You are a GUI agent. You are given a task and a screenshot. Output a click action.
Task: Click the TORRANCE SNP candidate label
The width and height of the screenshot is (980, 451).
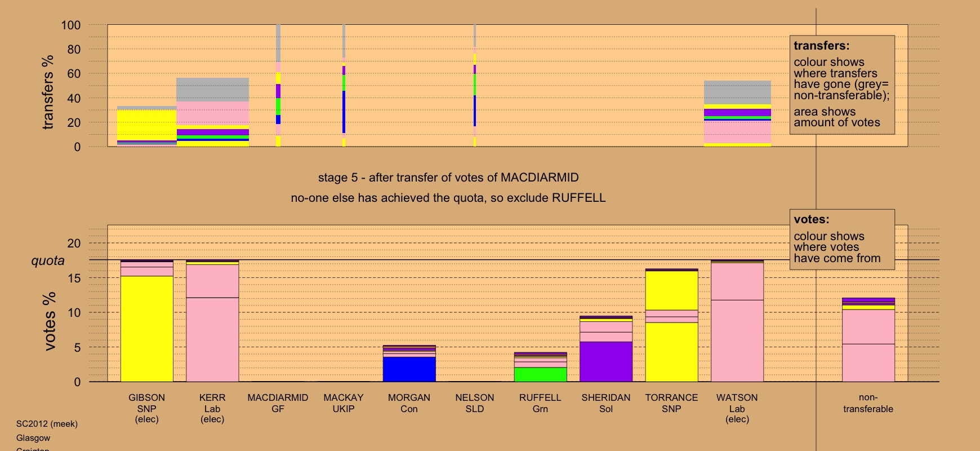[671, 403]
